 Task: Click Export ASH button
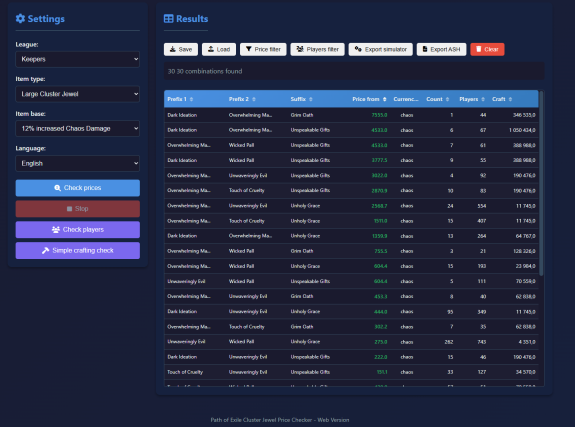coord(441,49)
